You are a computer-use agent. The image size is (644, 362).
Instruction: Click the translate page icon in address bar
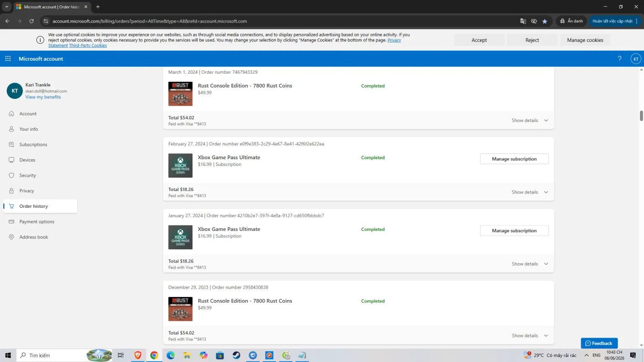(523, 21)
